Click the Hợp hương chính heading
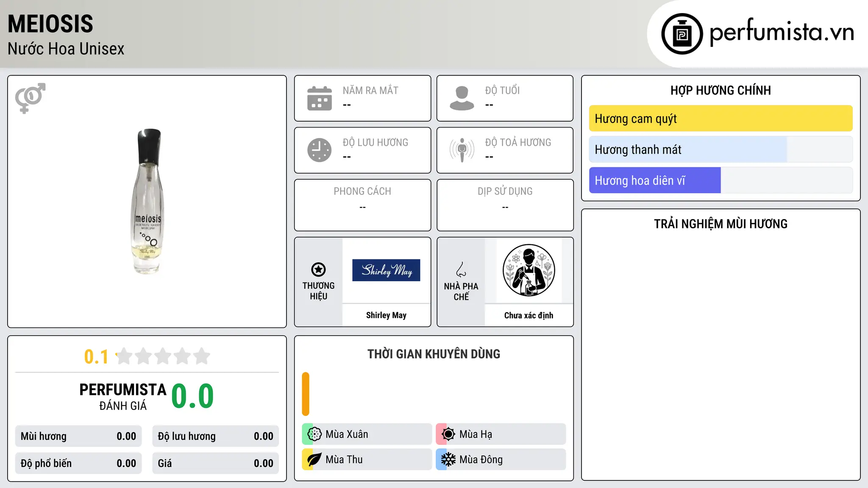Viewport: 868px width, 488px height. (x=721, y=90)
